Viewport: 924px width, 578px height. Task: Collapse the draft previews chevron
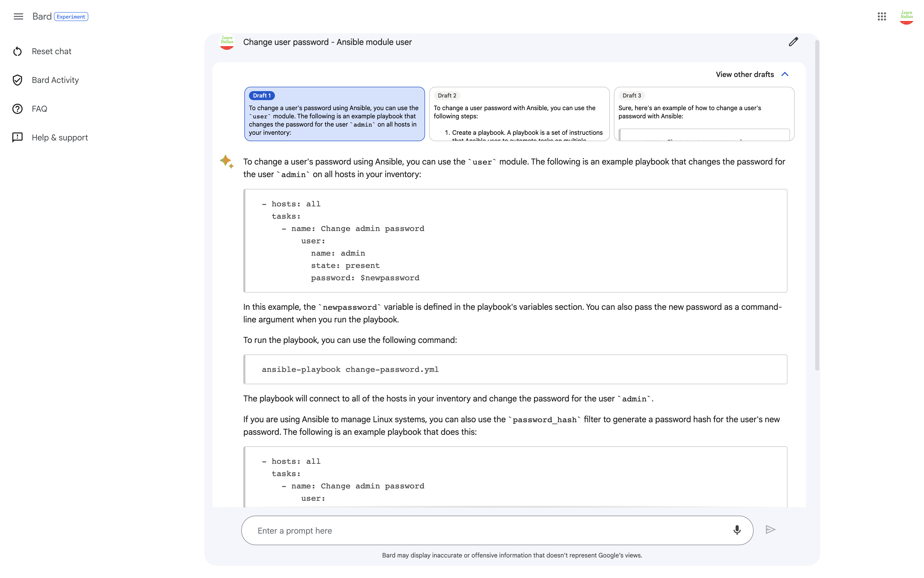(x=786, y=74)
